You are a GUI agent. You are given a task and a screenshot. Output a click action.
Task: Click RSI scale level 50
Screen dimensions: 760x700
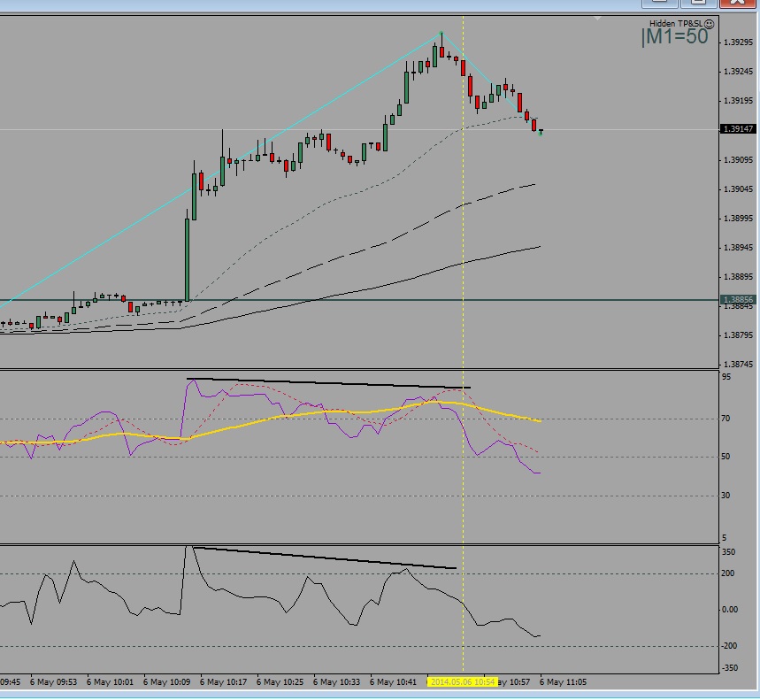point(726,457)
